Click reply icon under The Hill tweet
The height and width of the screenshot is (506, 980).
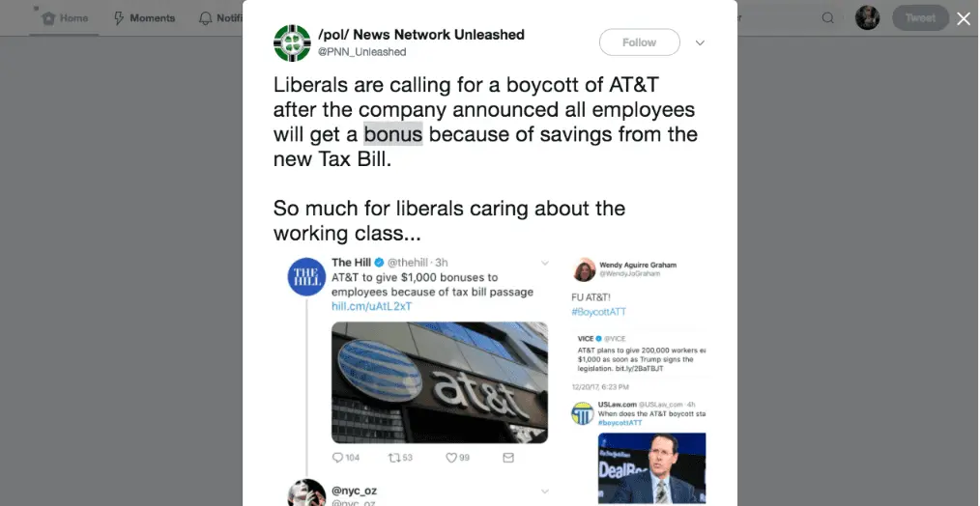337,458
